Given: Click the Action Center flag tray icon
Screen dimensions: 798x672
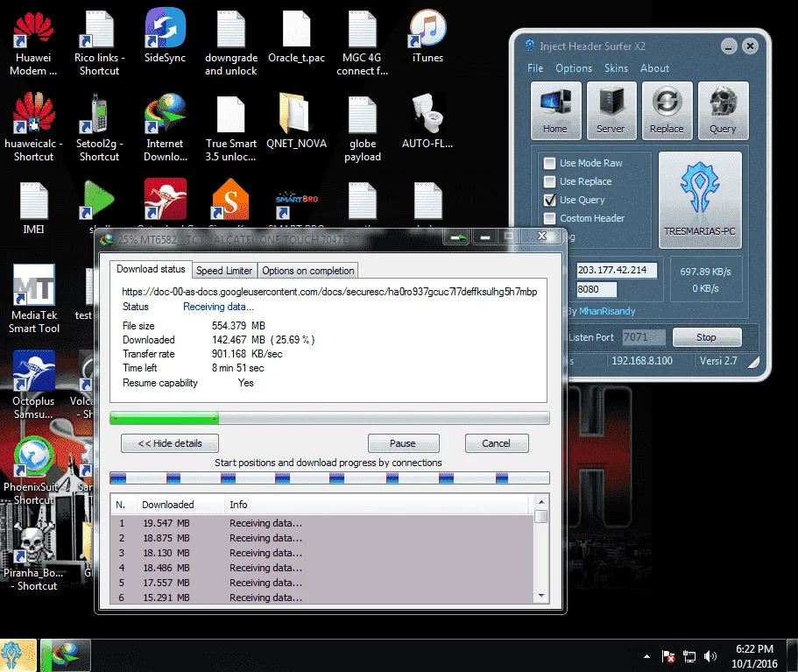Looking at the screenshot, I should click(x=668, y=656).
